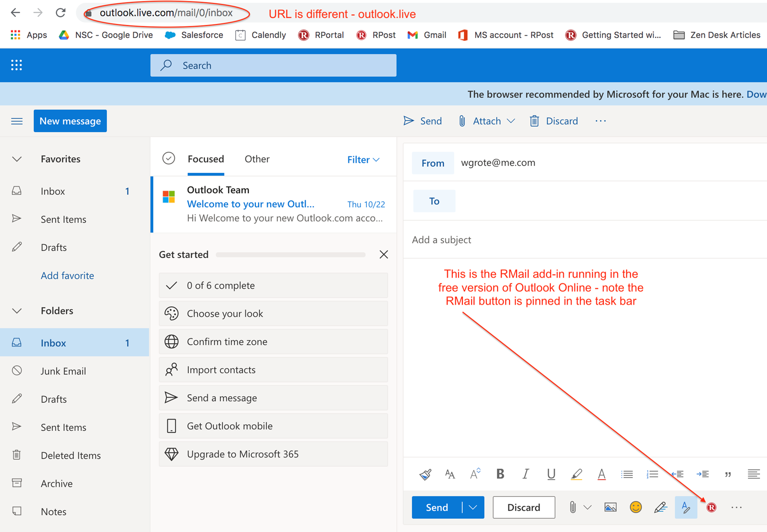This screenshot has height=532, width=767.
Task: Open the font color picker
Action: pyautogui.click(x=601, y=474)
